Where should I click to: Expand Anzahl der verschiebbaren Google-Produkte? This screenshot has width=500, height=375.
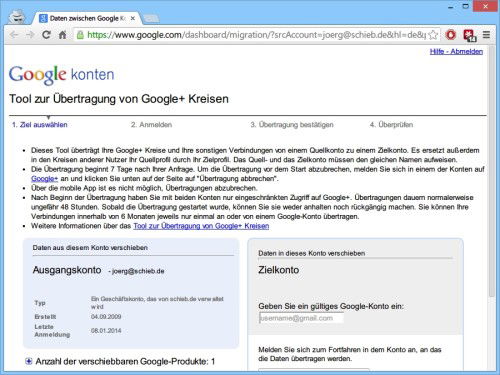click(29, 361)
